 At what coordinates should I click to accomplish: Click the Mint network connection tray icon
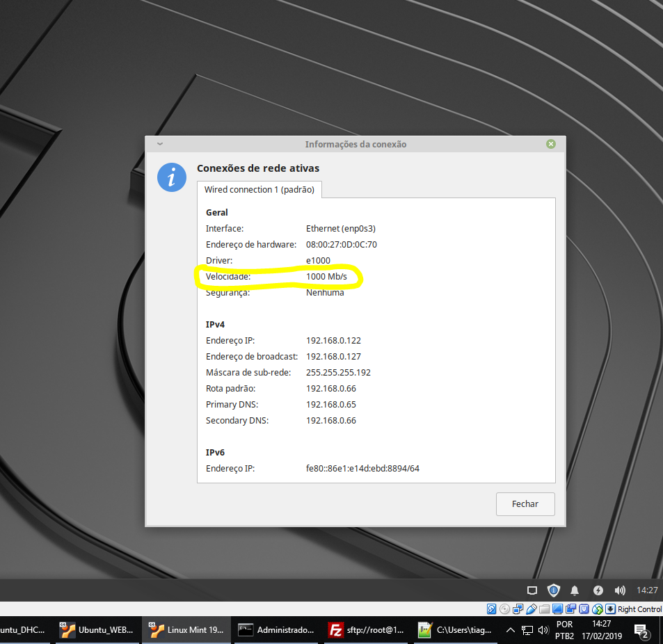pos(532,590)
